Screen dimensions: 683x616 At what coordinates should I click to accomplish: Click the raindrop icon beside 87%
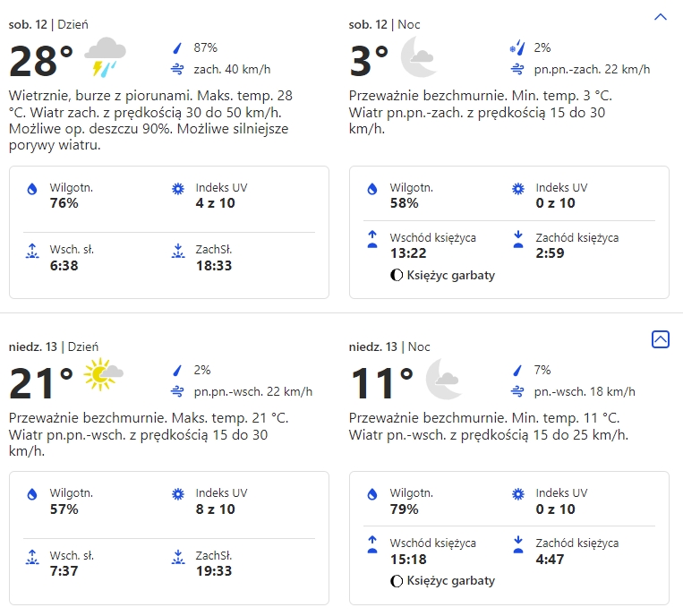coord(176,48)
